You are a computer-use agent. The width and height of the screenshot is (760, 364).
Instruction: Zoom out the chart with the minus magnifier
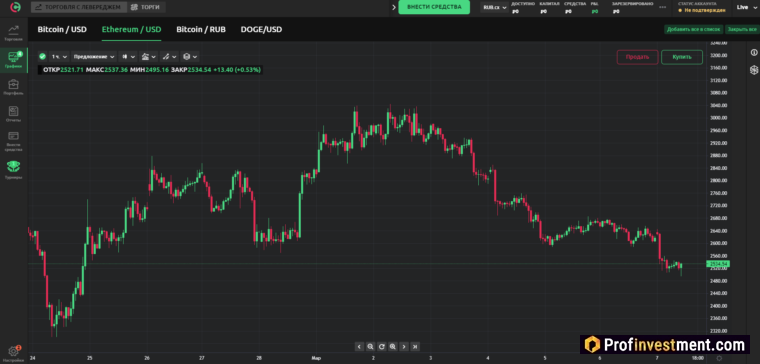[370, 346]
